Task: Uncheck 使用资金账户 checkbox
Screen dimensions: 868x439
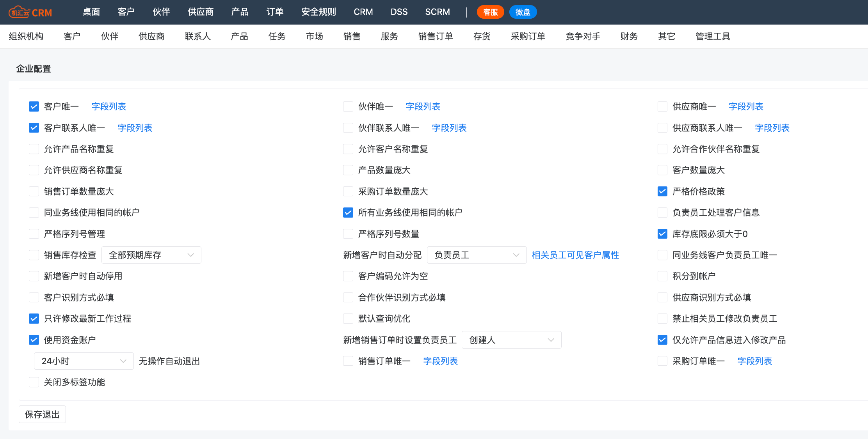Action: tap(34, 340)
